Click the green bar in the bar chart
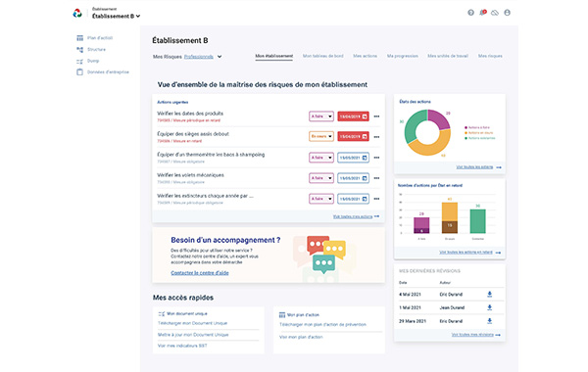 (478, 221)
